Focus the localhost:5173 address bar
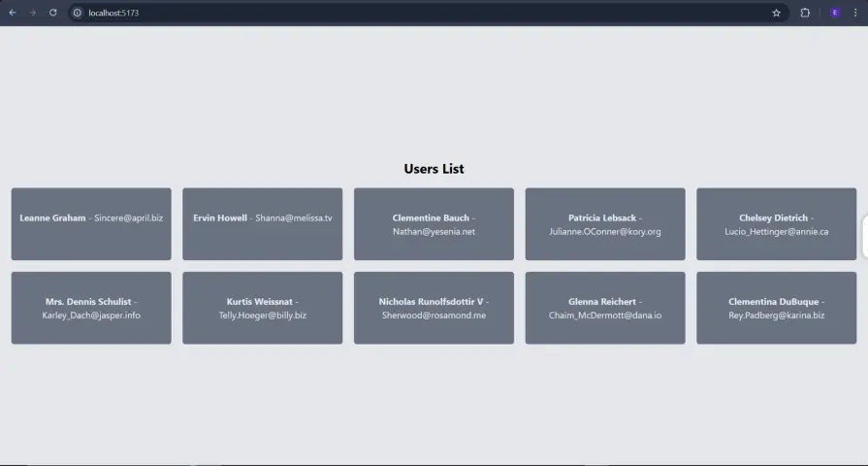868x466 pixels. click(427, 13)
